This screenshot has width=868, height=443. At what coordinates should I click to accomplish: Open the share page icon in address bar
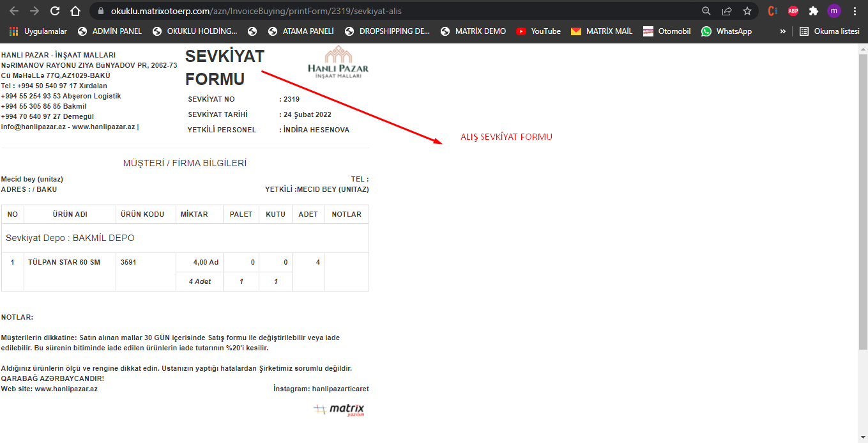[726, 11]
